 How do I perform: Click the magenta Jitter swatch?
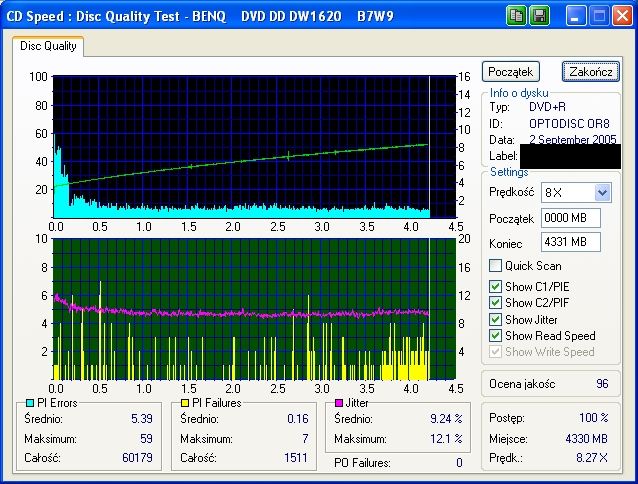[339, 403]
